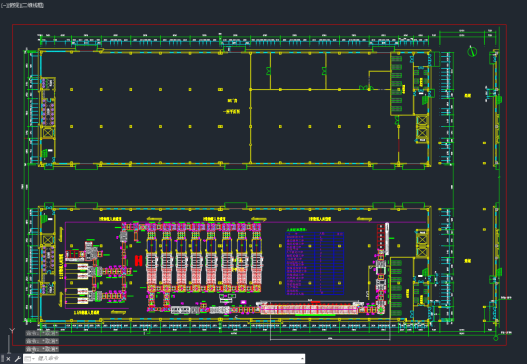The width and height of the screenshot is (527, 364).
Task: Expand command history with the arrow at right end
Action: pyautogui.click(x=302, y=359)
